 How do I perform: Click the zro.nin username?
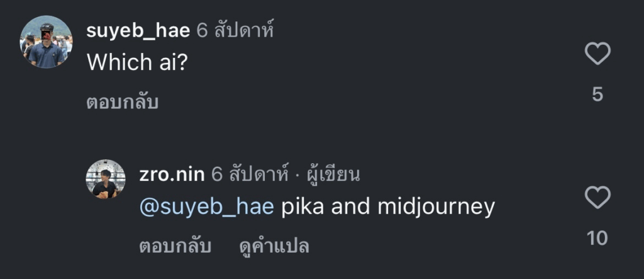click(172, 174)
